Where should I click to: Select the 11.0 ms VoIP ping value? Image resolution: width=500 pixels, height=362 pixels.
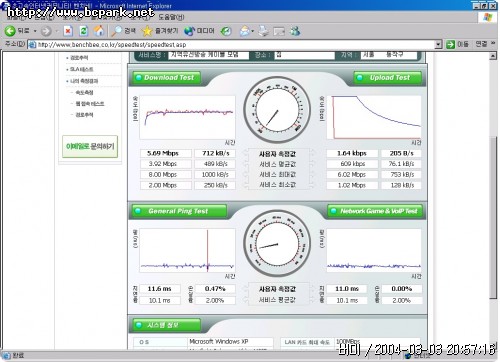click(347, 289)
